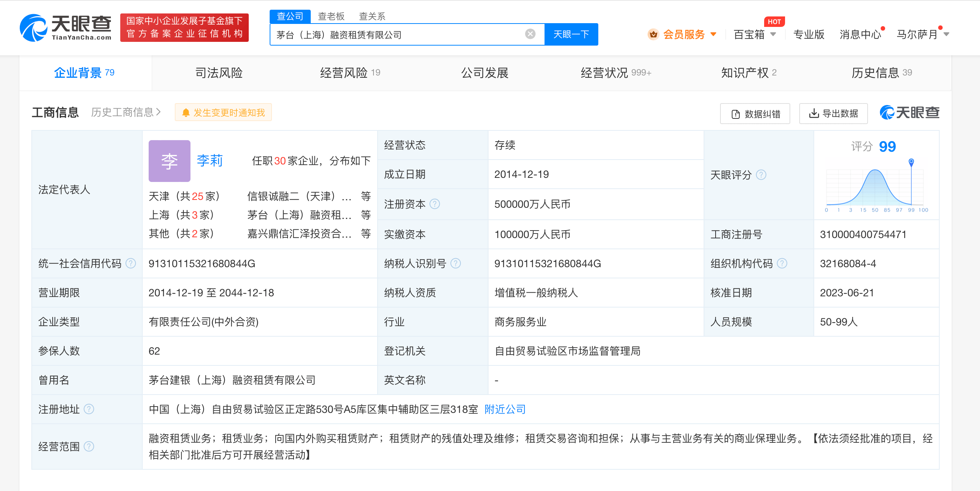This screenshot has width=980, height=491.
Task: Open the 历史信息 tab
Action: point(881,73)
